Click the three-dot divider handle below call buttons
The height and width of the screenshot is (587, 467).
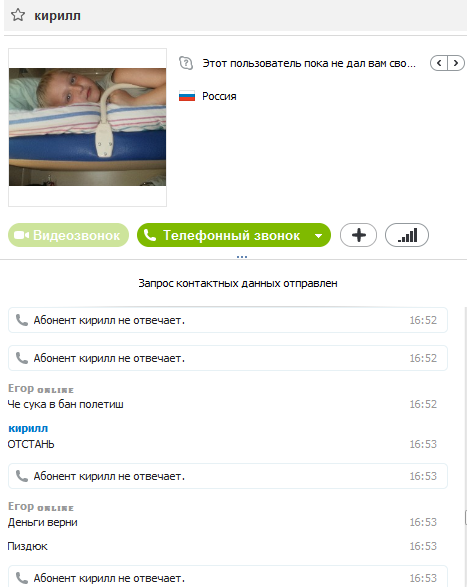click(x=242, y=257)
